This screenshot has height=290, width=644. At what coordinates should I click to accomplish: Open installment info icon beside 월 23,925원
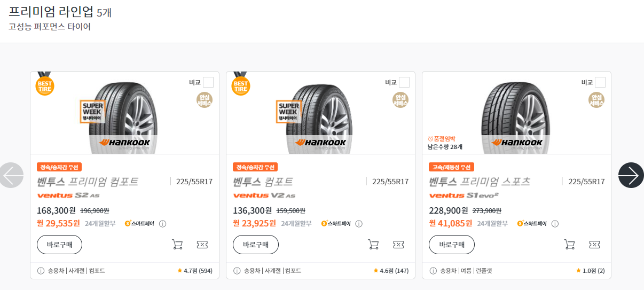coord(359,224)
